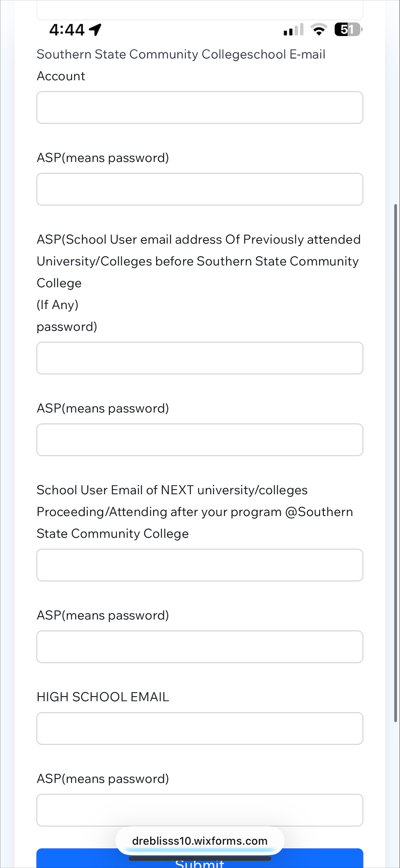Select password field below previously attended university email
The width and height of the screenshot is (400, 868).
(200, 440)
